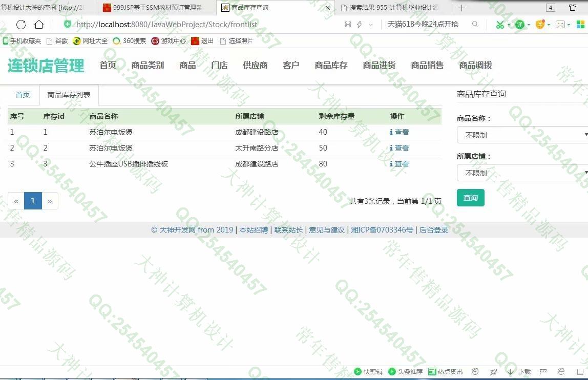Open 快剪辑 in the status bar

[368, 371]
